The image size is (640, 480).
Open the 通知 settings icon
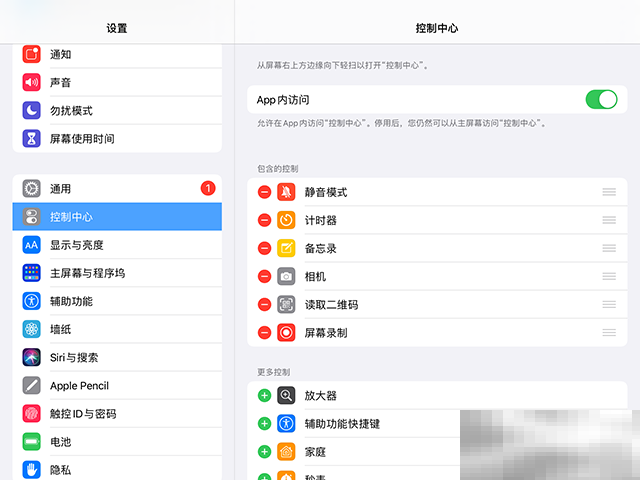point(31,54)
